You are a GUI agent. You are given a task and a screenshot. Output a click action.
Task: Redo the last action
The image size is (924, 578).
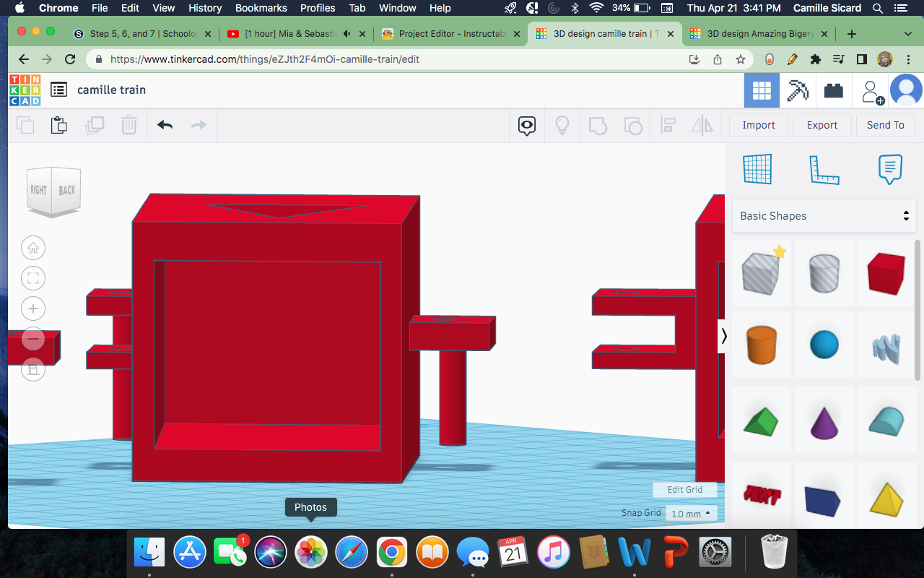click(199, 125)
